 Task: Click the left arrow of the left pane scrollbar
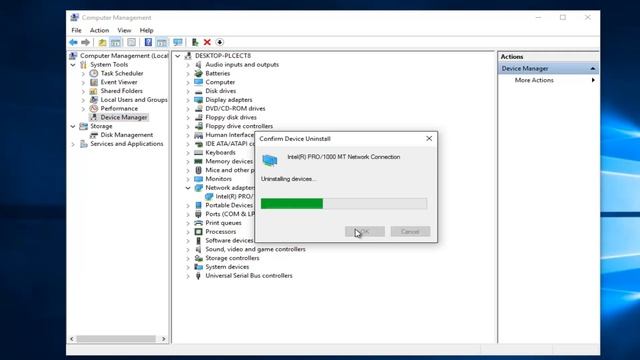tap(72, 339)
